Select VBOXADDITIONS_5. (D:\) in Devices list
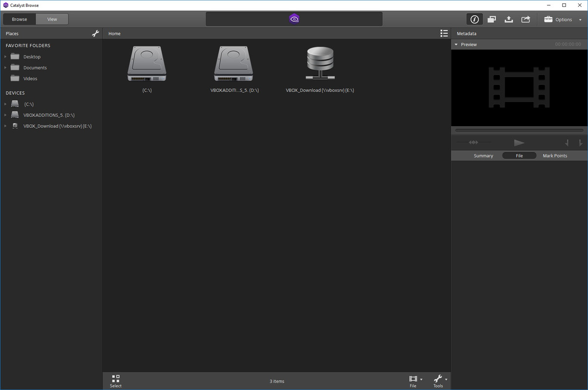Screen dimensions: 588x390 pos(49,115)
